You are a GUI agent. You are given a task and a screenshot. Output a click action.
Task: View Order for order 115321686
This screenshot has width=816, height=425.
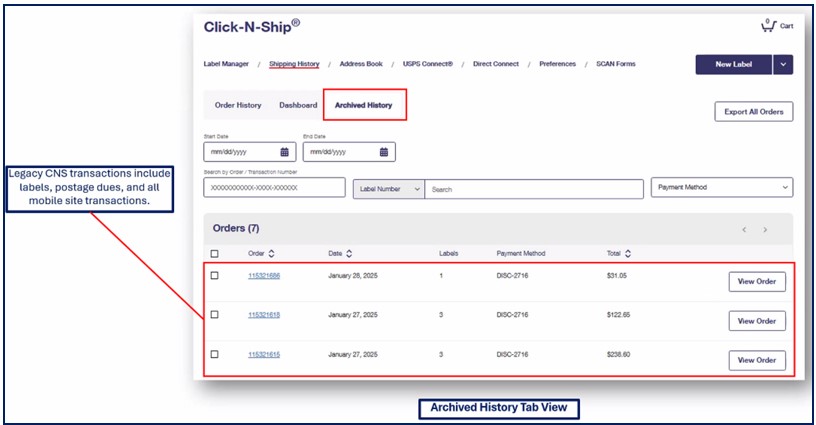click(x=757, y=281)
